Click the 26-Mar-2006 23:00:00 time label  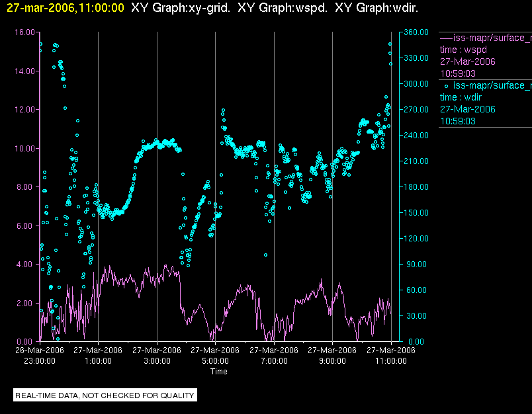(40, 355)
